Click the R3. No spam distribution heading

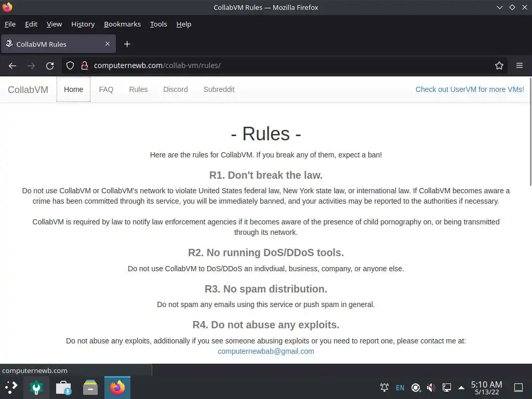266,289
